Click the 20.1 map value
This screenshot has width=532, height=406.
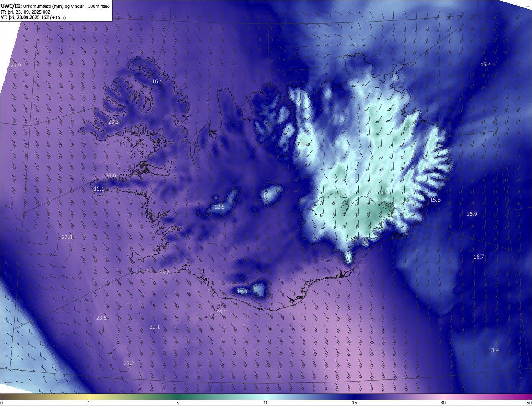click(155, 327)
